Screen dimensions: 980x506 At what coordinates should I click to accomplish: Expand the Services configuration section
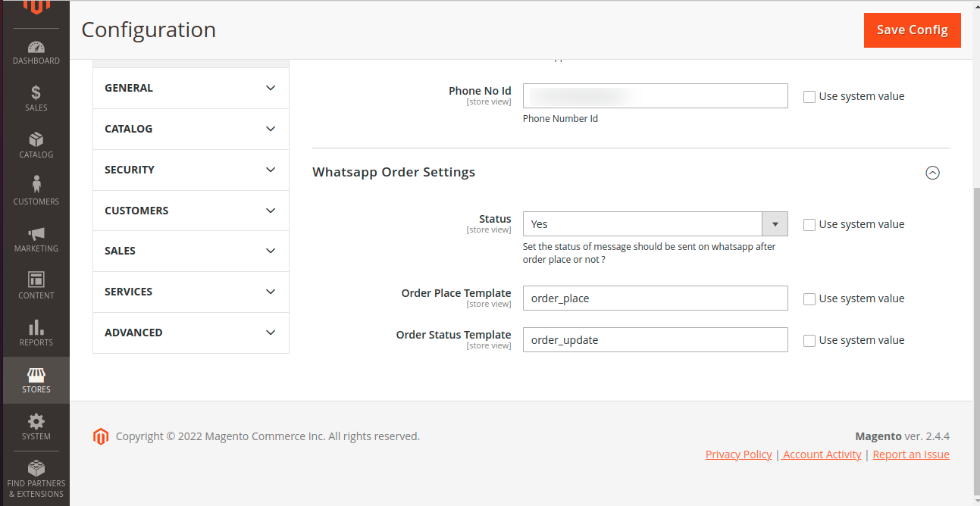[x=191, y=292]
